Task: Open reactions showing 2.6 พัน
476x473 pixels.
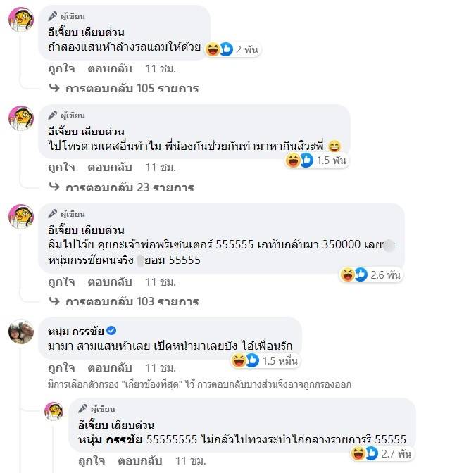Action: [x=370, y=275]
